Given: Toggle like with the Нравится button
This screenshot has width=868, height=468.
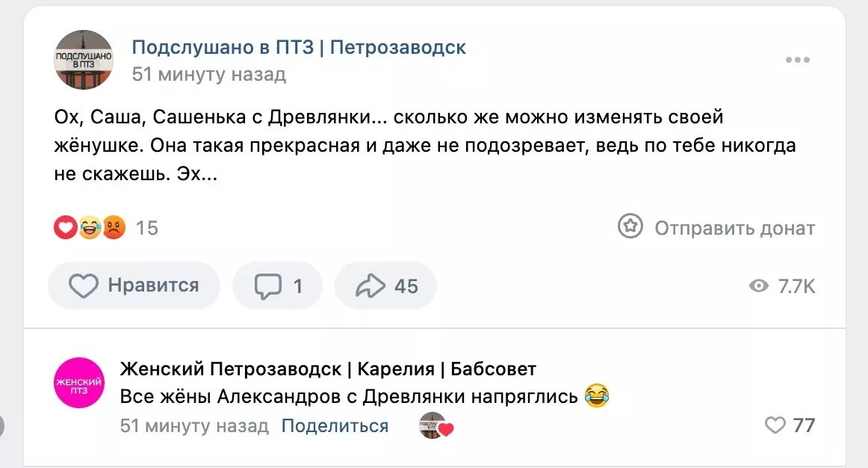Looking at the screenshot, I should (133, 285).
